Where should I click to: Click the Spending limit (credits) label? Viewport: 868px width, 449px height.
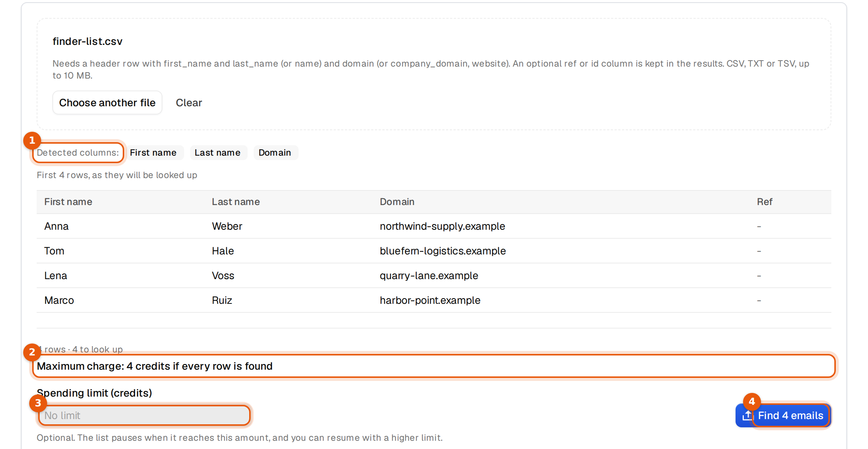tap(94, 393)
